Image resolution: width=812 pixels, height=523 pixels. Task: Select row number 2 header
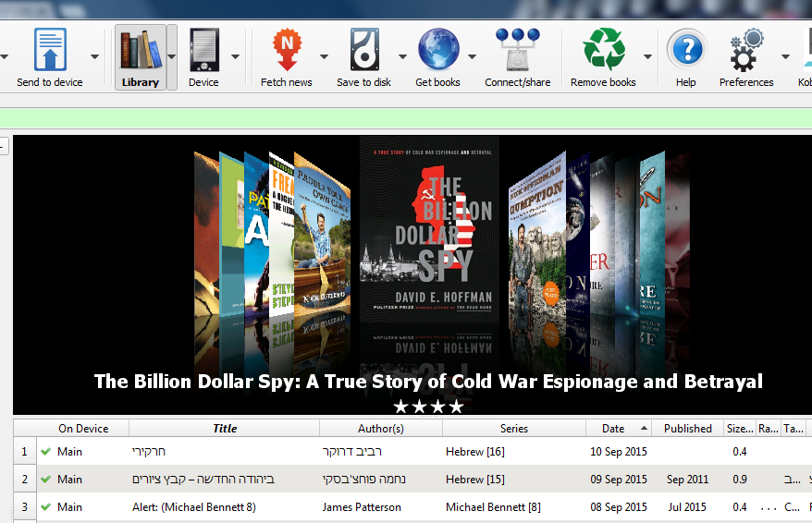pos(24,479)
